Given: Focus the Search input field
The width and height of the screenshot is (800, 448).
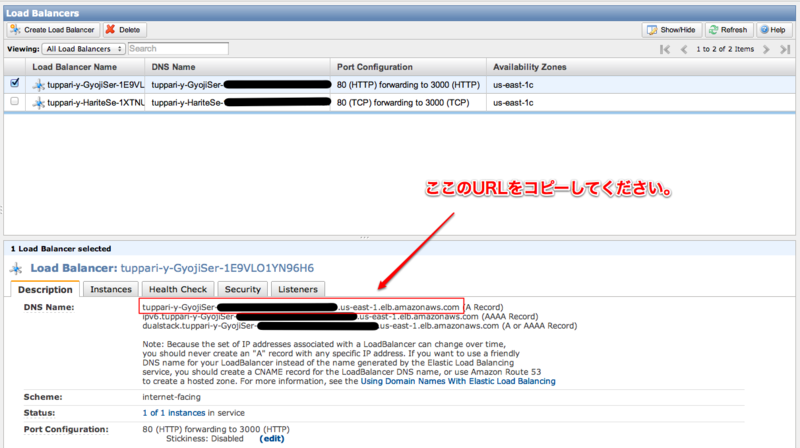Looking at the screenshot, I should [x=178, y=49].
